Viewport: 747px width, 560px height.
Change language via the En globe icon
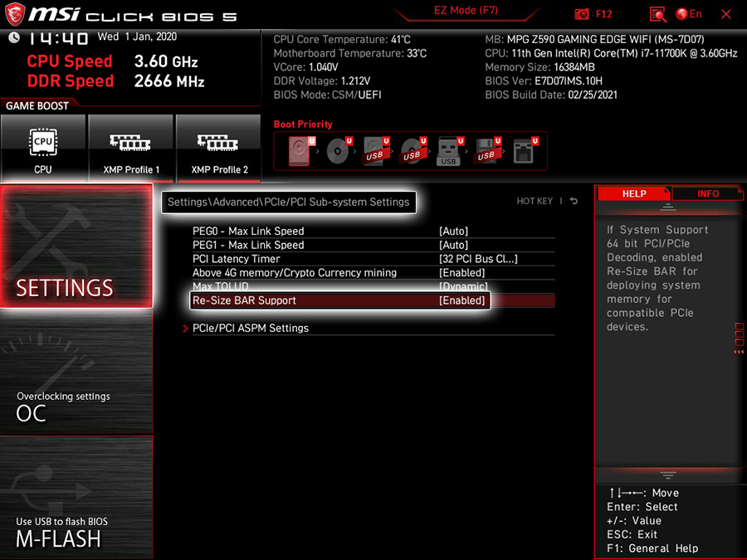point(689,14)
